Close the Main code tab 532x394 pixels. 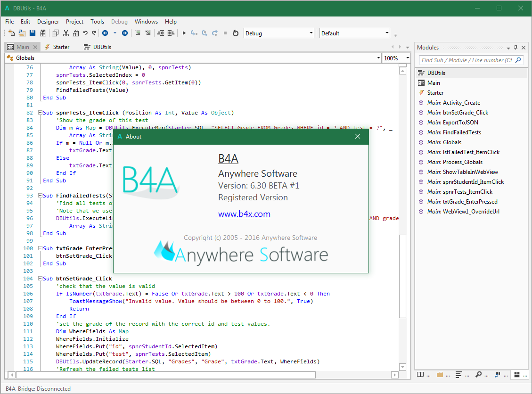(35, 47)
